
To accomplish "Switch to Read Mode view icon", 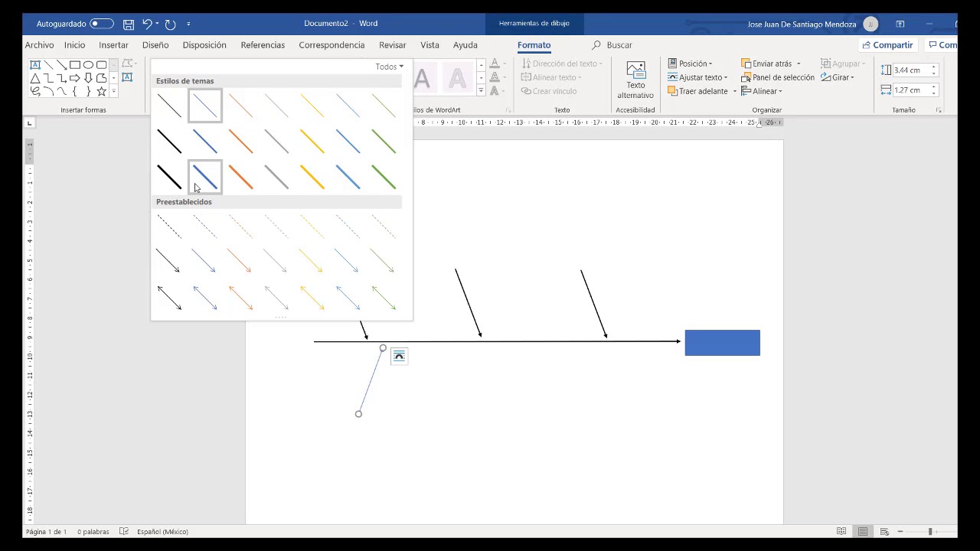I will coord(841,531).
